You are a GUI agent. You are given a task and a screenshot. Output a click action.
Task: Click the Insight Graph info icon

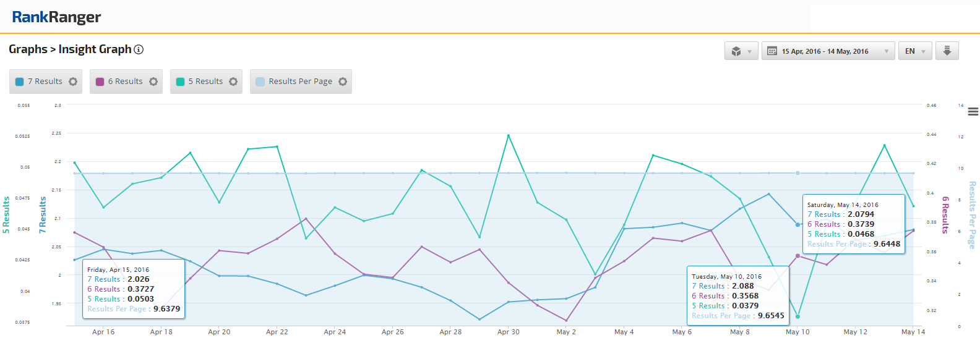coord(139,49)
